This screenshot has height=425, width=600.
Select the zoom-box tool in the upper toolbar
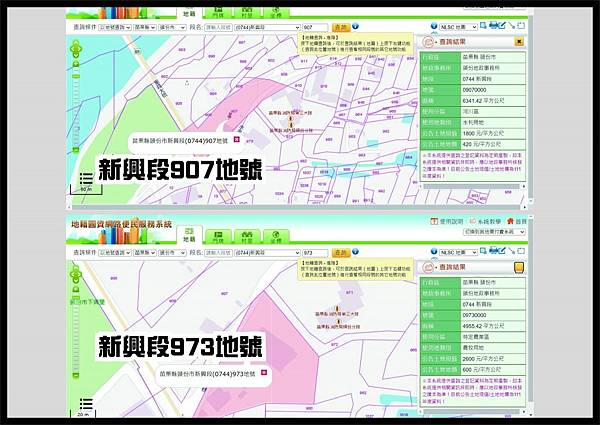483,25
